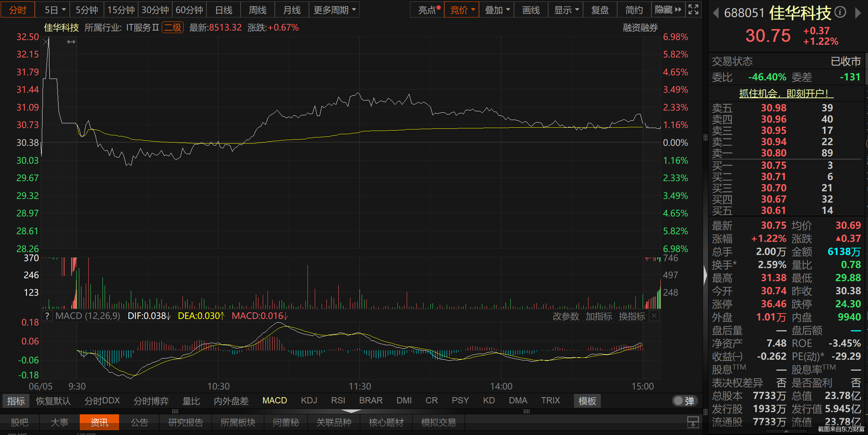Open the 更多周期 dropdown
This screenshot has height=435, width=868.
pyautogui.click(x=334, y=10)
